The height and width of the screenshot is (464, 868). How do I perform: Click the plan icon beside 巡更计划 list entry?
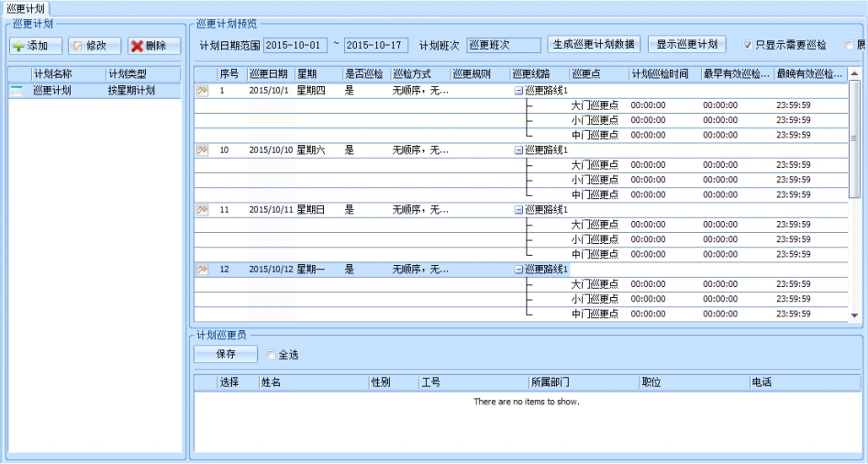click(x=17, y=91)
